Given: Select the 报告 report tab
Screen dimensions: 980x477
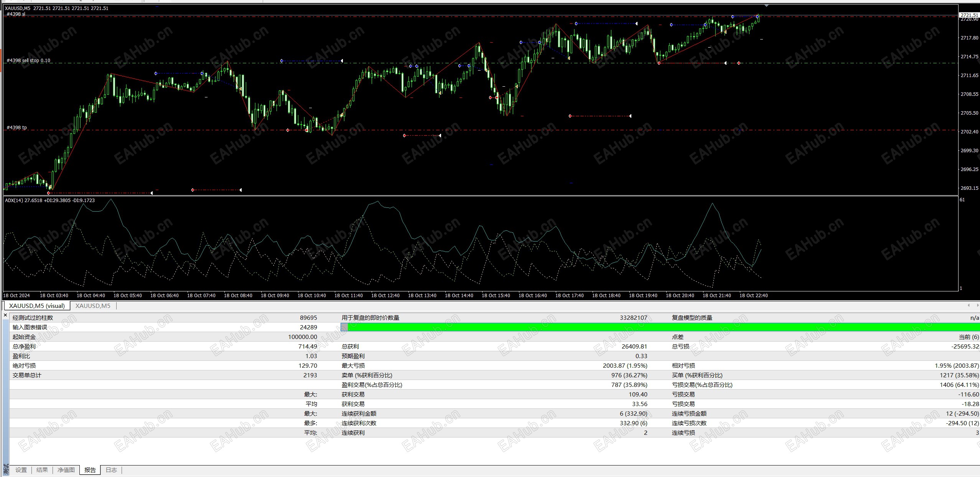Looking at the screenshot, I should (x=90, y=470).
